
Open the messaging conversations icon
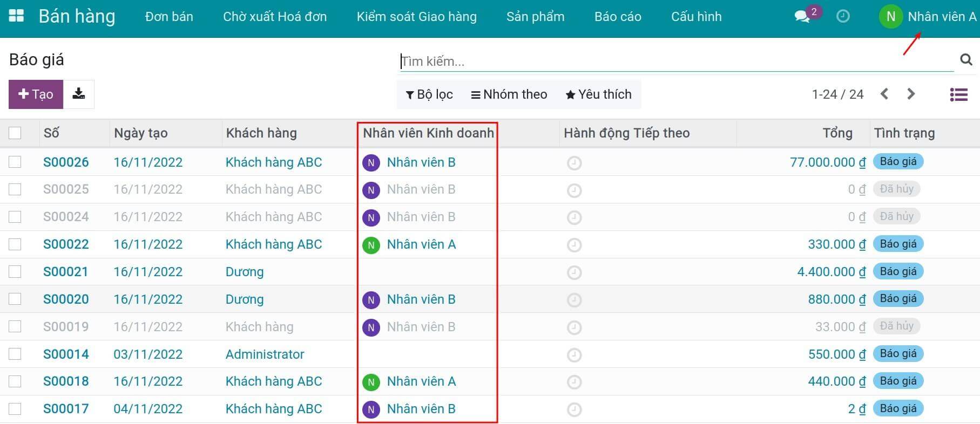tap(803, 15)
